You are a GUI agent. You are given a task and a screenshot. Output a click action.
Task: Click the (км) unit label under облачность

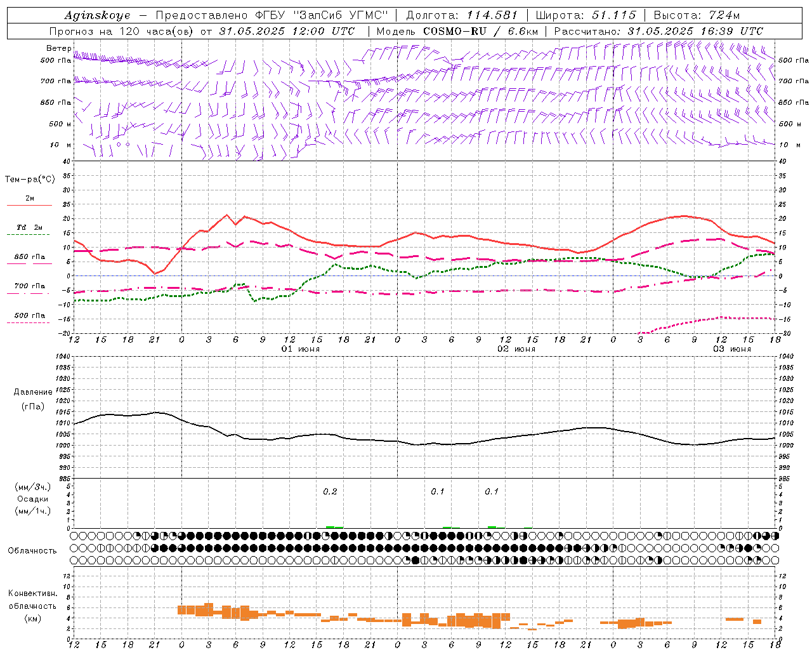point(32,618)
